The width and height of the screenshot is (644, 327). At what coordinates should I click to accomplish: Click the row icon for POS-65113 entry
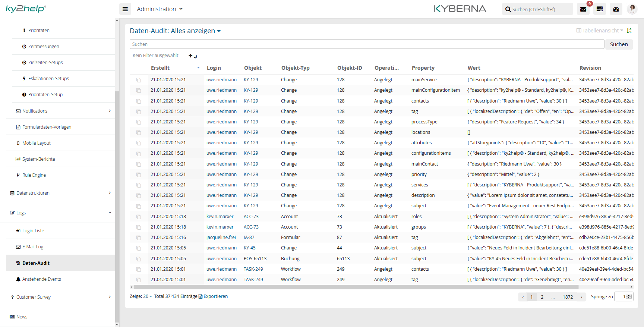tap(139, 259)
